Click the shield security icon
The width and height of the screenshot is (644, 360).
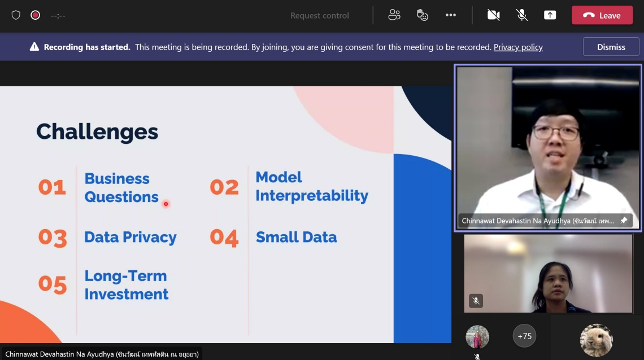coord(16,15)
